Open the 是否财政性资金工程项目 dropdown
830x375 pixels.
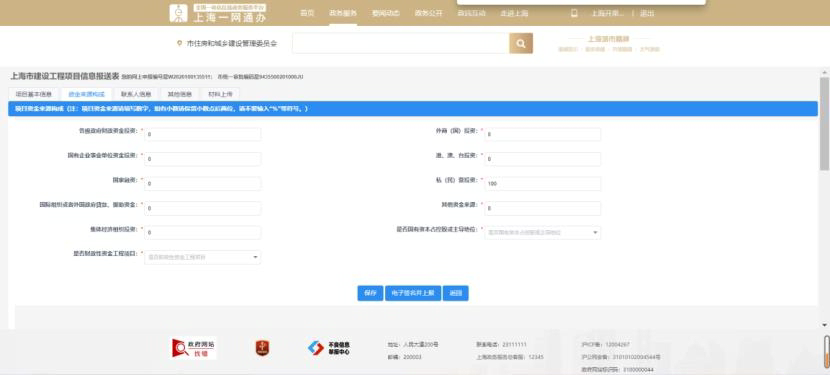[x=202, y=257]
